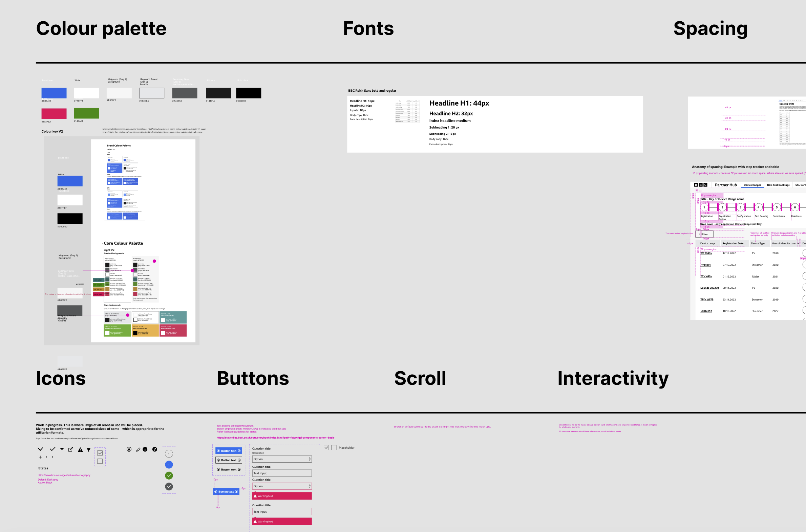
Task: Click the outlined Button text button
Action: [x=229, y=460]
